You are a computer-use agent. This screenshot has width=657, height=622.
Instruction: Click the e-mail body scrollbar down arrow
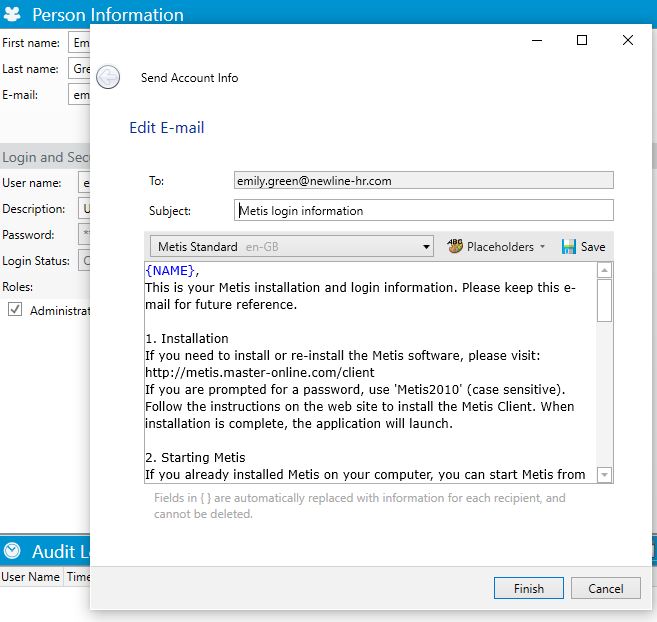(604, 474)
